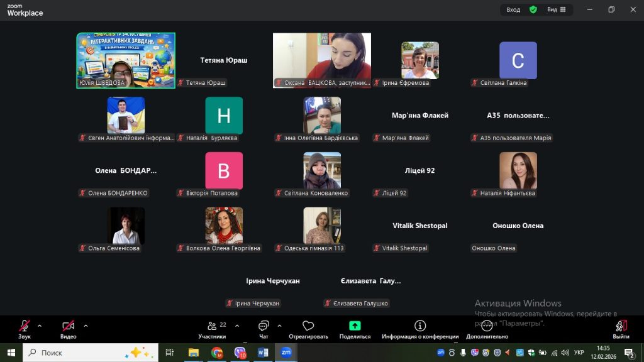Open Microsoft Word from the taskbar
644x362 pixels.
click(x=263, y=353)
